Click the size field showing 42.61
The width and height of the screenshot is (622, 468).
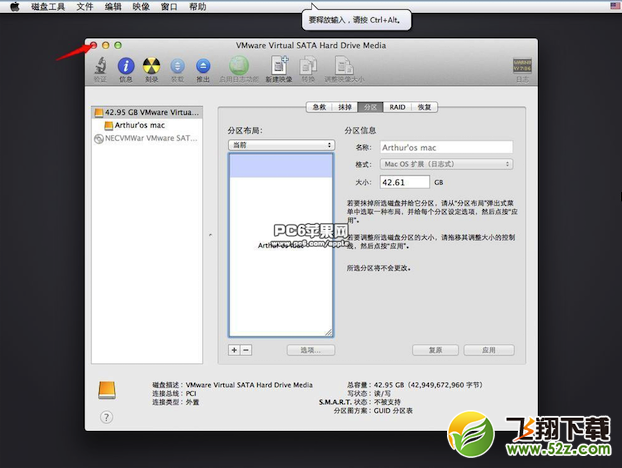[404, 182]
